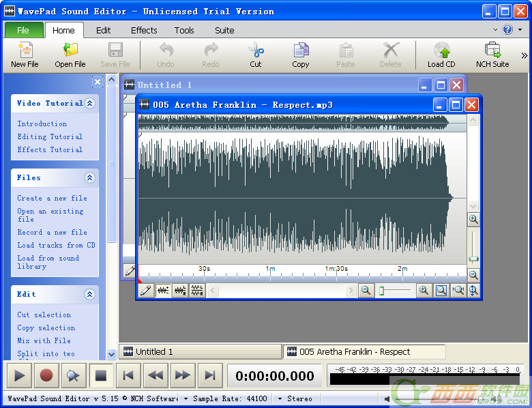Switch to 005 Aretha Franklin - Respect tab

click(x=364, y=351)
